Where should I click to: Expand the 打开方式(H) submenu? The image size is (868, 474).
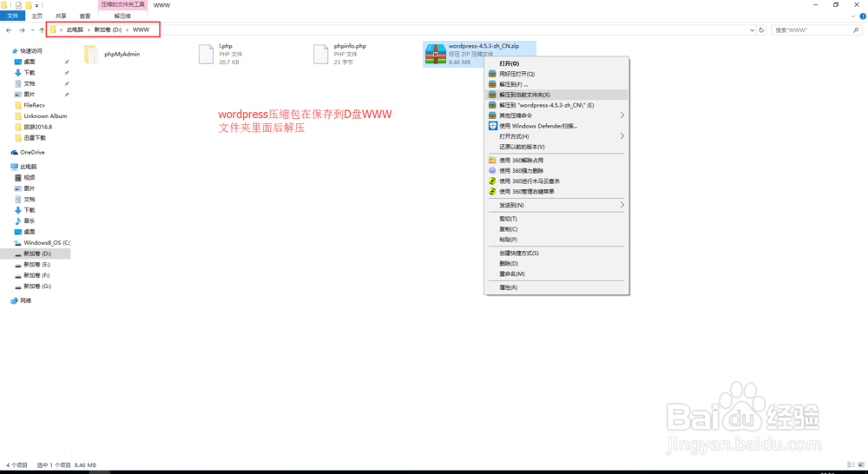click(x=556, y=136)
